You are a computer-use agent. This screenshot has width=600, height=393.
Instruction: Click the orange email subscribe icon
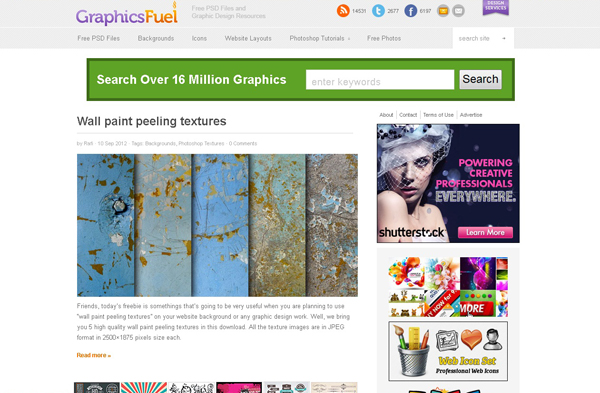443,11
